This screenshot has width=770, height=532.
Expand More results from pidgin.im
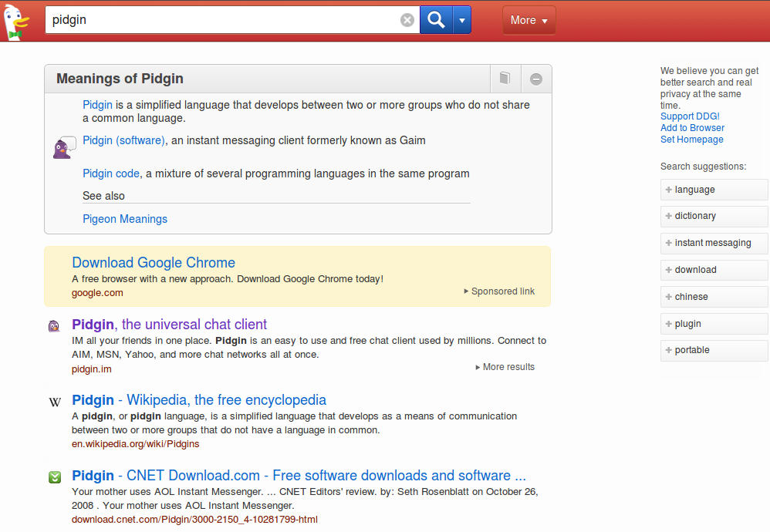tap(505, 367)
